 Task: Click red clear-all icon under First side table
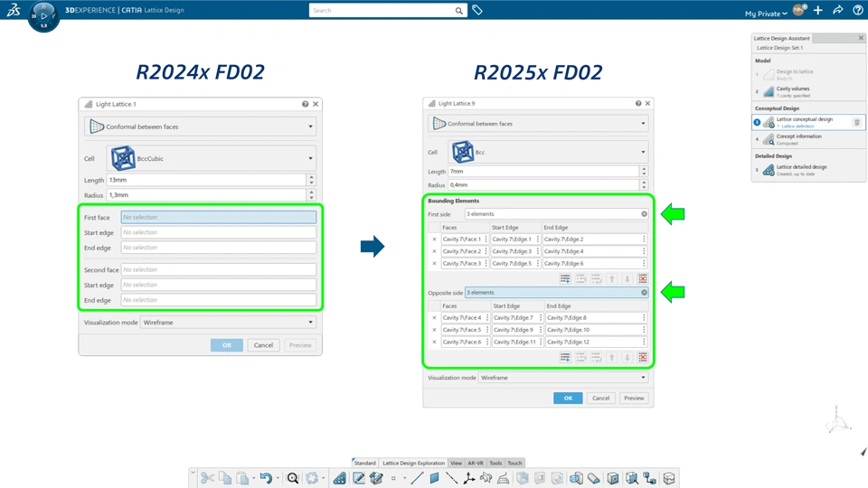(643, 279)
